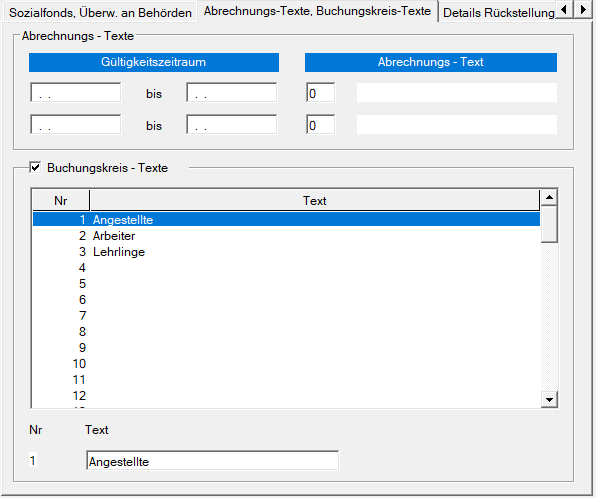Click the Text input containing Angestellte
Image resolution: width=596 pixels, height=498 pixels.
(212, 461)
